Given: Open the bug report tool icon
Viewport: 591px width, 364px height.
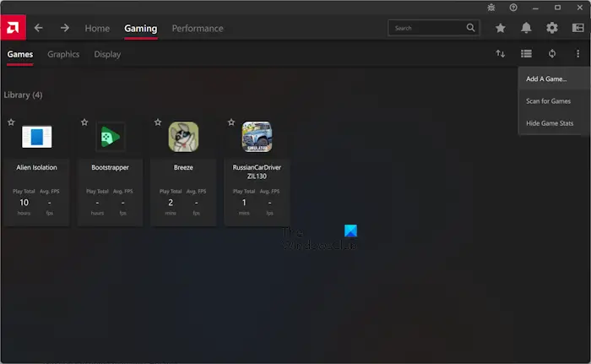Looking at the screenshot, I should (491, 8).
